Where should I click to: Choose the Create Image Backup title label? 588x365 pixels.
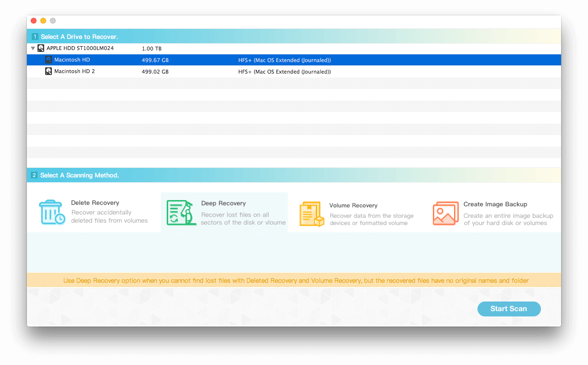tap(495, 204)
